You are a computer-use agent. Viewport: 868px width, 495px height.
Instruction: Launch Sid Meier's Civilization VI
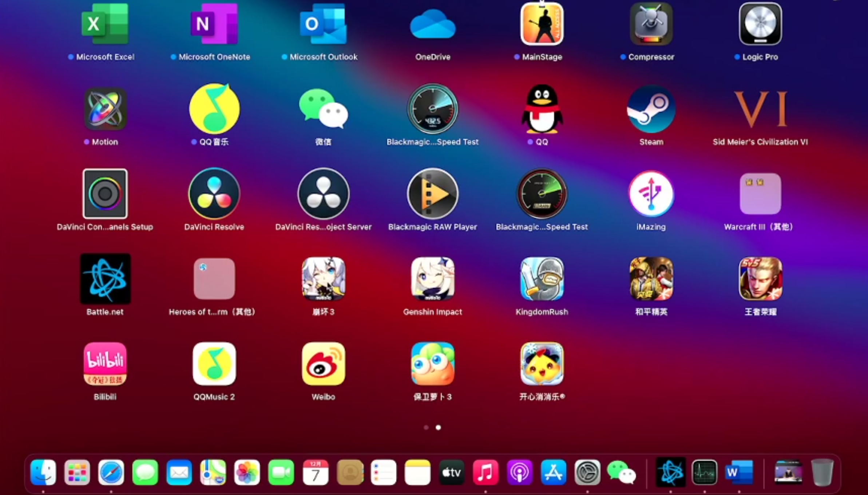[x=760, y=109]
